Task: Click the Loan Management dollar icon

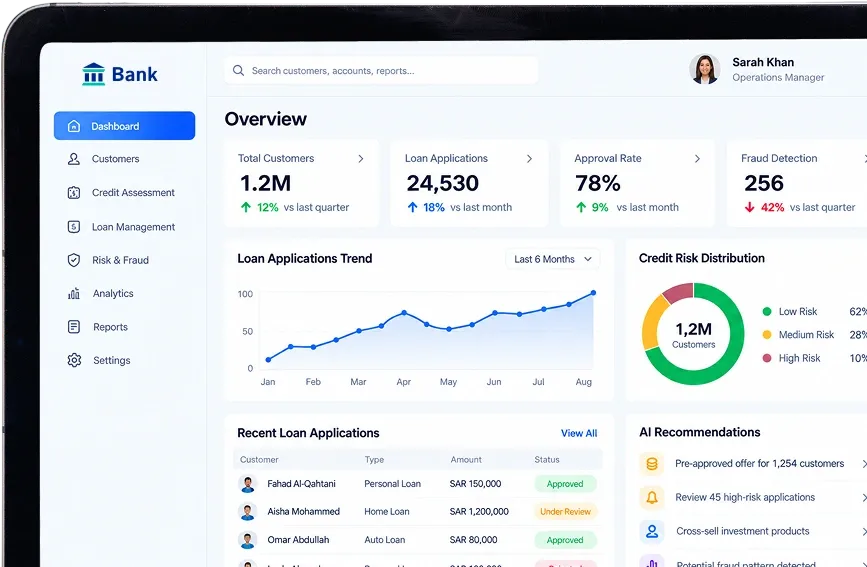Action: click(74, 227)
